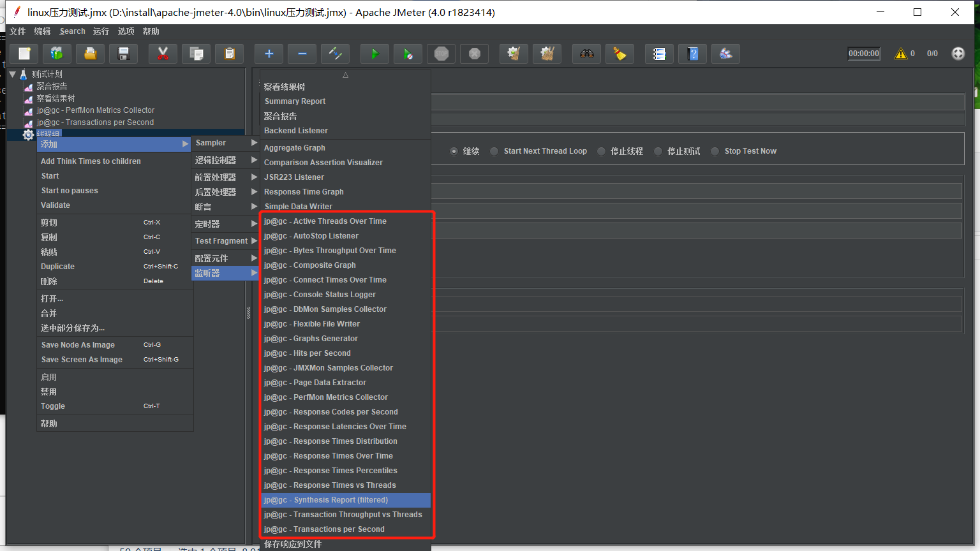
Task: Click the blue question-mark Help icon
Action: pos(693,54)
